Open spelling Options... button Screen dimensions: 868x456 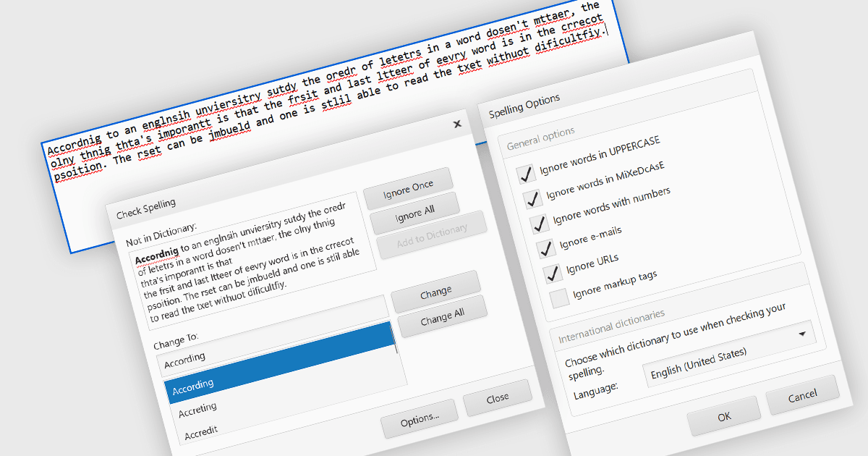tap(420, 418)
